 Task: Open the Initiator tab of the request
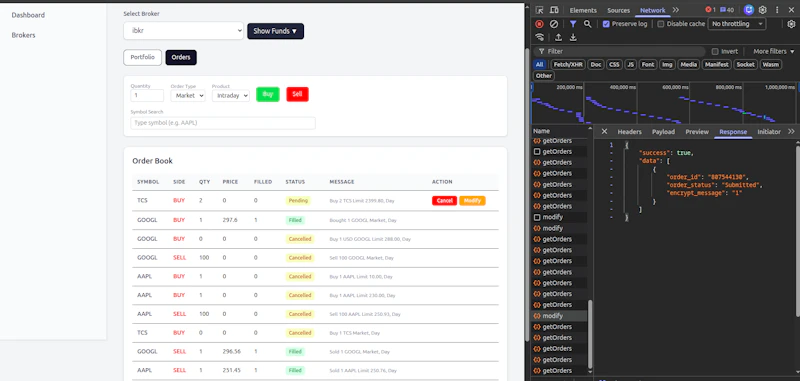click(x=769, y=132)
